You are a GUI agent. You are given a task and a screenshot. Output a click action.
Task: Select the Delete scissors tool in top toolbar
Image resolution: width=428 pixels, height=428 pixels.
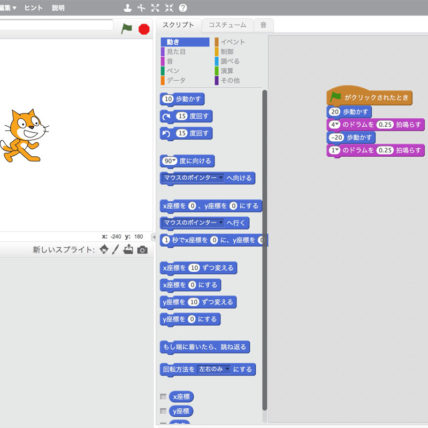click(141, 8)
